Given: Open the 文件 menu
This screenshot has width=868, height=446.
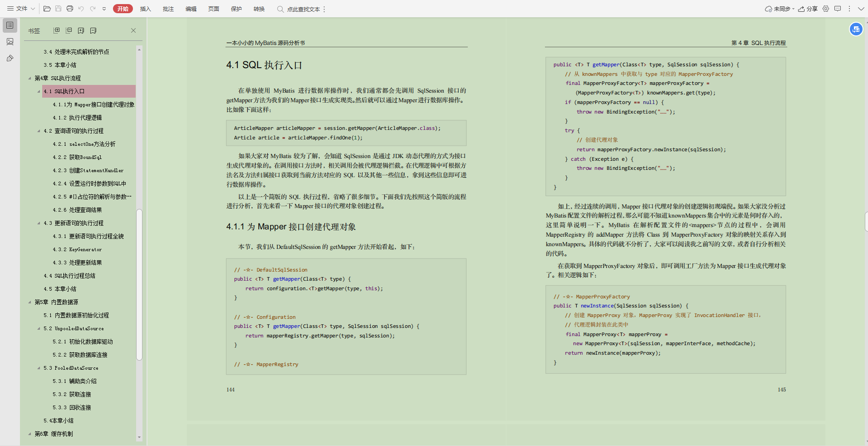Looking at the screenshot, I should point(21,9).
